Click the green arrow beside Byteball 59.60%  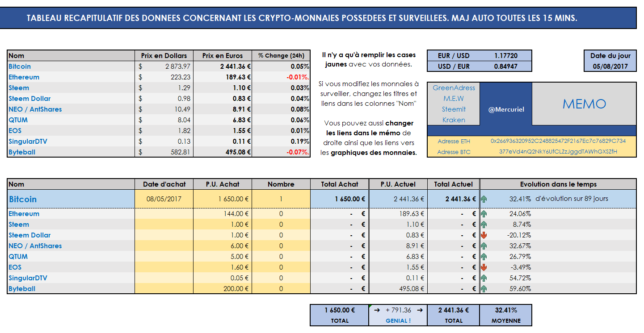(484, 289)
